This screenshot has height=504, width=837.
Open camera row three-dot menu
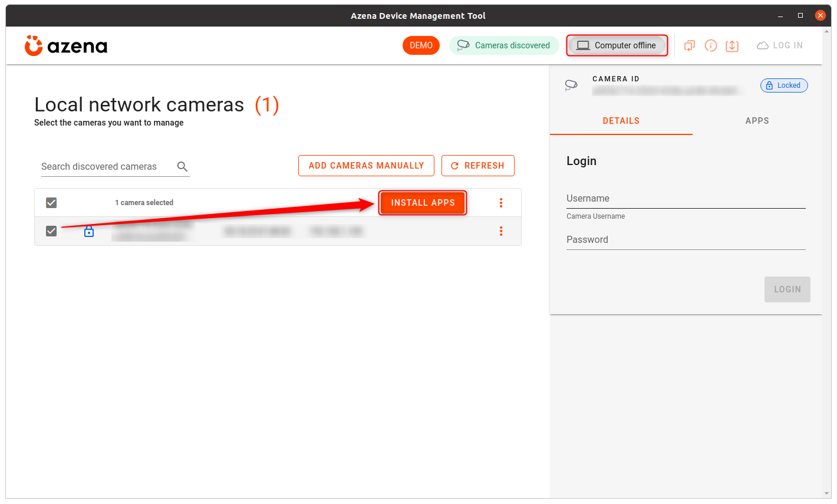501,231
